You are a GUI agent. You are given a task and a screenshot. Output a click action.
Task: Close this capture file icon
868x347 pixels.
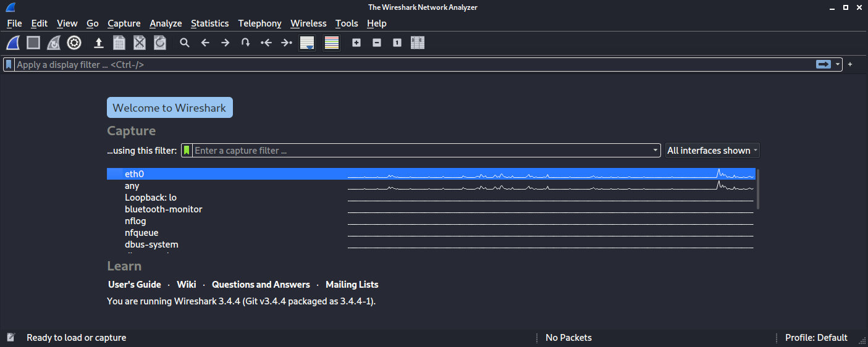[140, 43]
